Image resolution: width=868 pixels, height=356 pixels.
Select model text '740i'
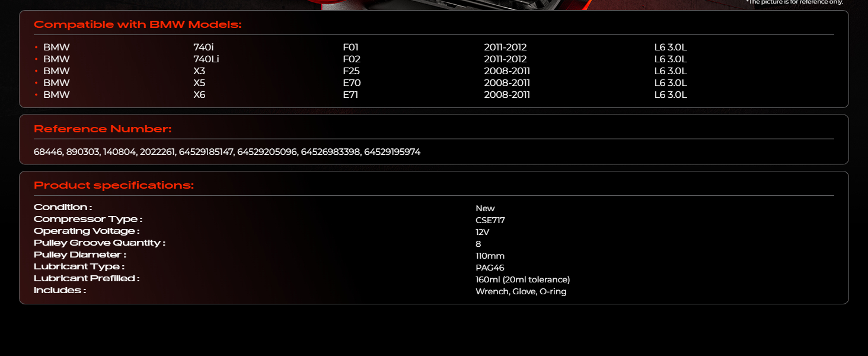pyautogui.click(x=203, y=47)
